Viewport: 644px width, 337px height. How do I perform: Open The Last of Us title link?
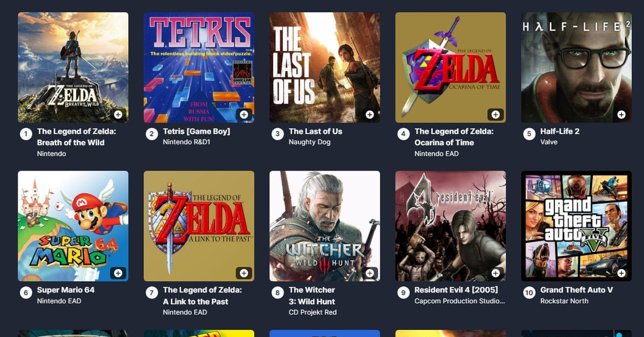pos(315,131)
